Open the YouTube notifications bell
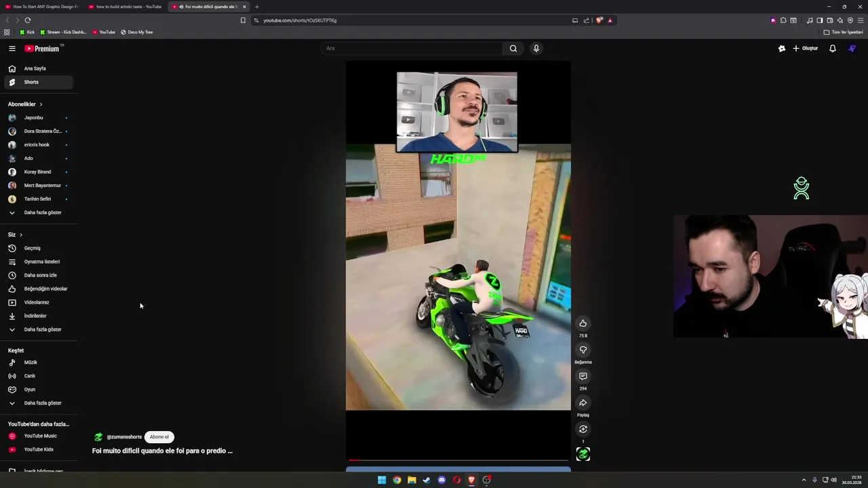This screenshot has height=488, width=868. coord(833,48)
